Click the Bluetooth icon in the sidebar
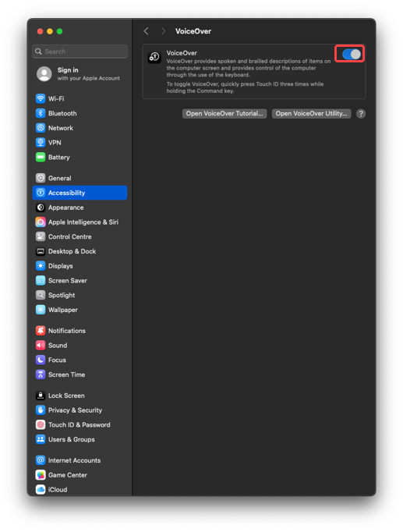Screen dimensions: 403x532 (x=41, y=113)
